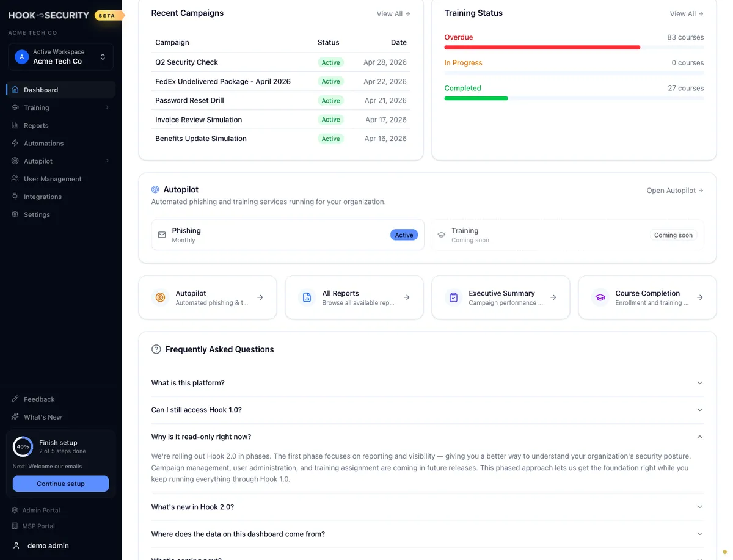Click the '83 courses' overdue count
Viewport: 733px width, 560px height.
point(685,37)
